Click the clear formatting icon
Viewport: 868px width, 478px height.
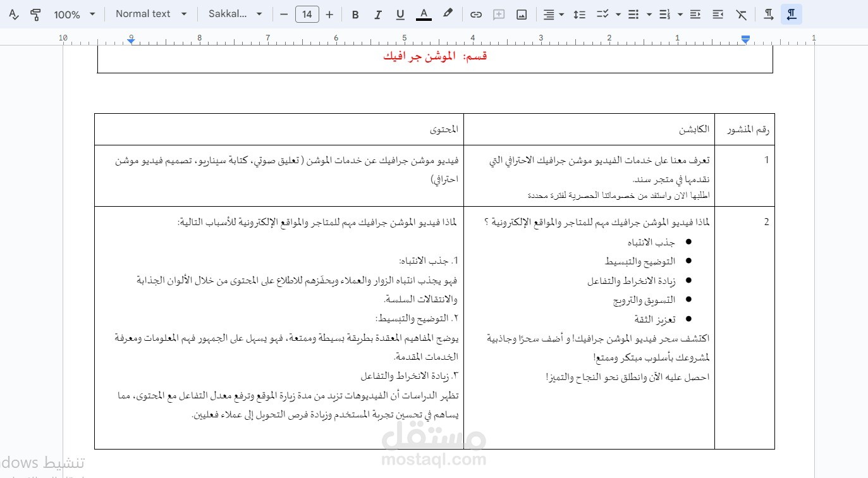741,14
